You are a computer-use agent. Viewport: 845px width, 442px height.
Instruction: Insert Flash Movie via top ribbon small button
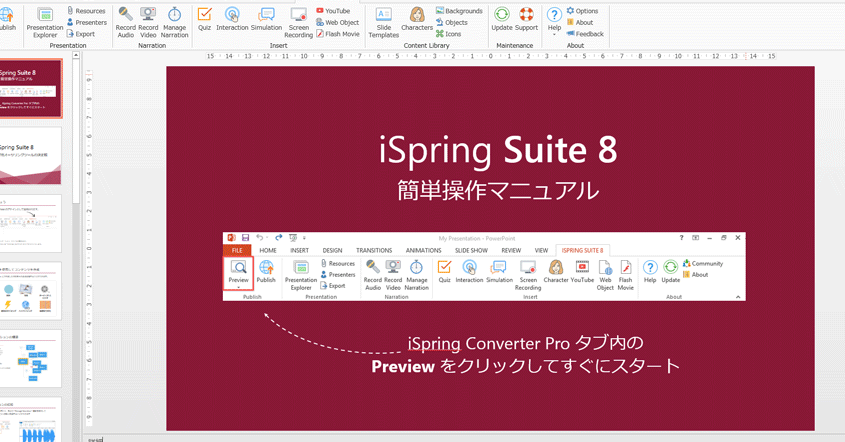[338, 33]
